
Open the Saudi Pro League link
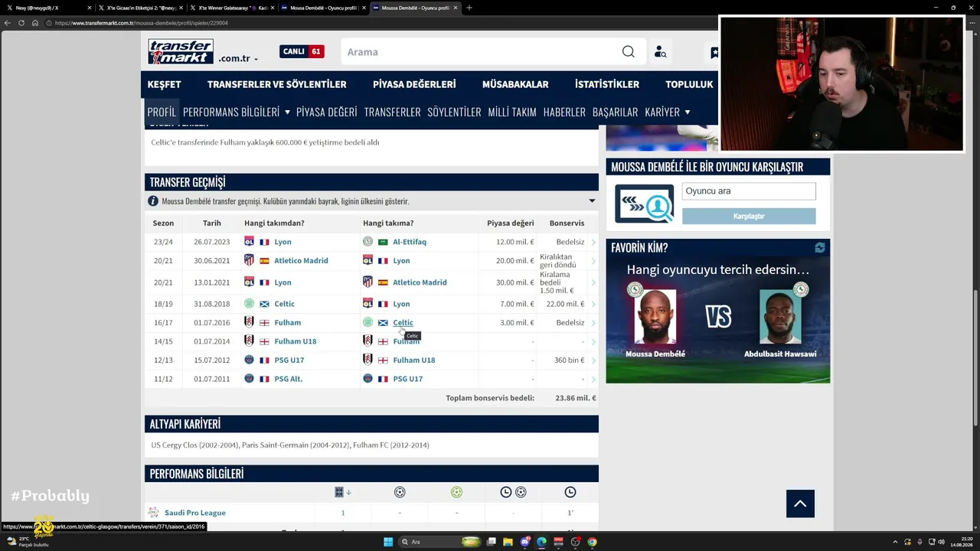pos(195,513)
